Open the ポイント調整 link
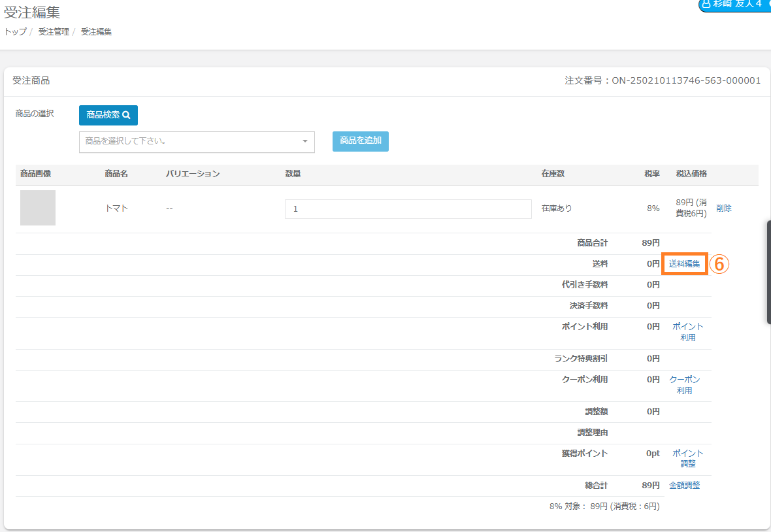This screenshot has width=771, height=532. tap(687, 458)
